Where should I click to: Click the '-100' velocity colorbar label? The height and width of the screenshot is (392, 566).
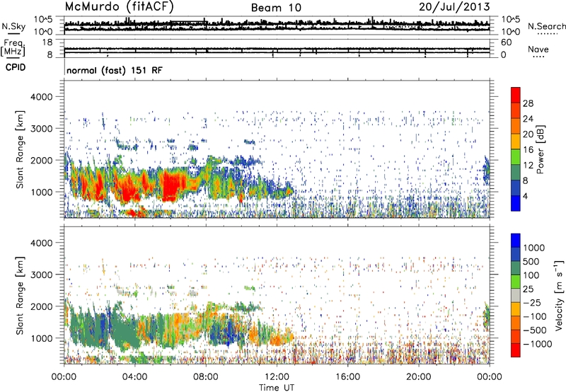[x=534, y=316]
